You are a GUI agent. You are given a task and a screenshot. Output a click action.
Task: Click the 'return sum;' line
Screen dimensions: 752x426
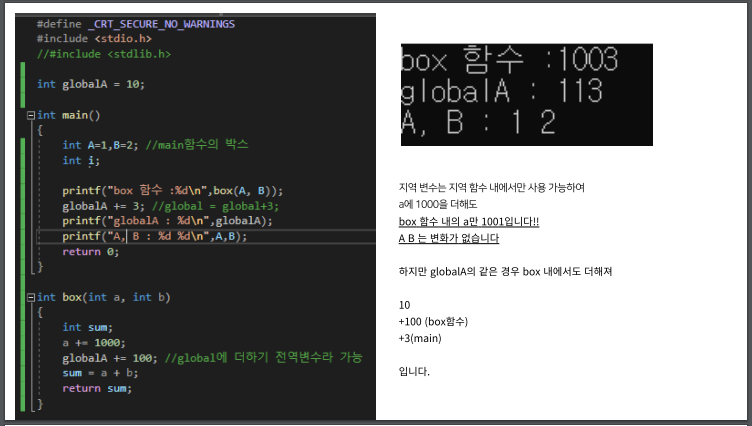click(x=97, y=389)
